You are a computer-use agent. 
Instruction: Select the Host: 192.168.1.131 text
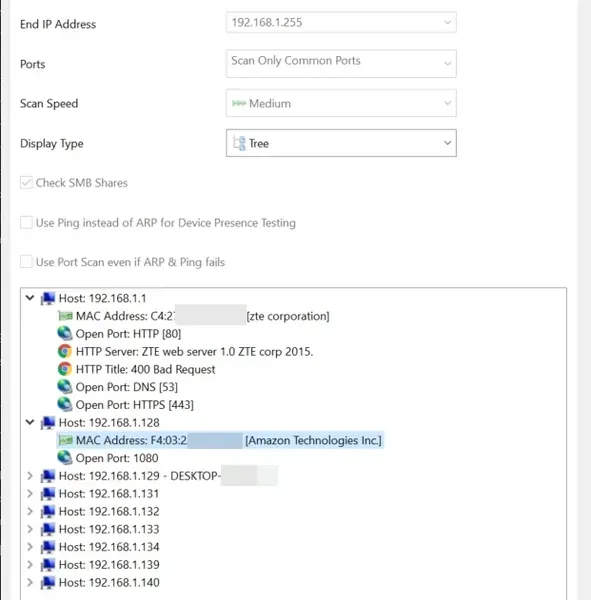[109, 494]
